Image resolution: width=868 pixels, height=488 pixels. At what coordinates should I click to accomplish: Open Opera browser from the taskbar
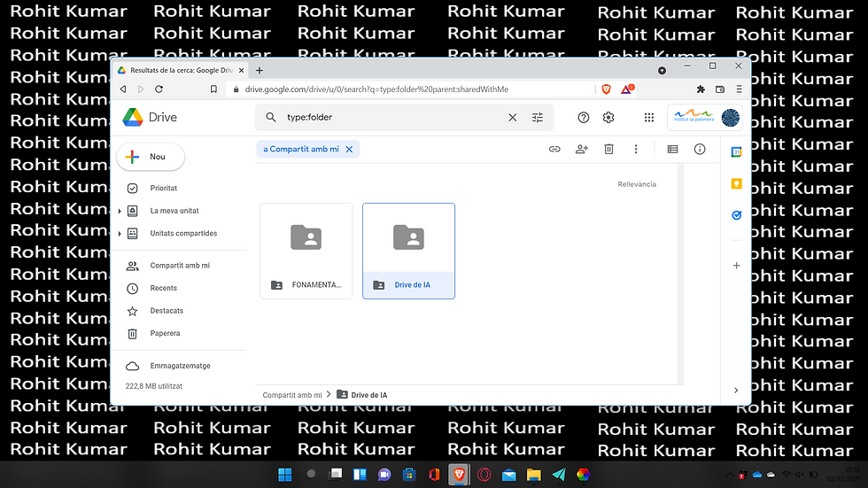tap(484, 475)
